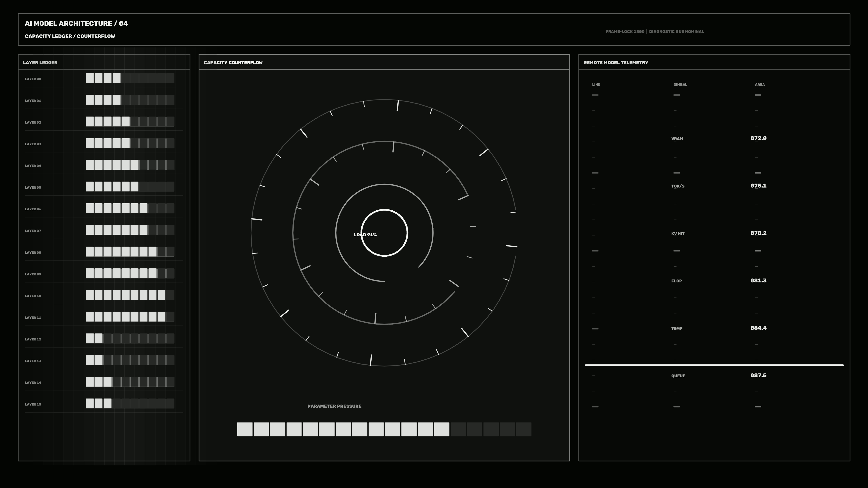The height and width of the screenshot is (488, 868).
Task: Click the REMOTE MODEL TELEMETRY panel title
Action: (x=616, y=63)
